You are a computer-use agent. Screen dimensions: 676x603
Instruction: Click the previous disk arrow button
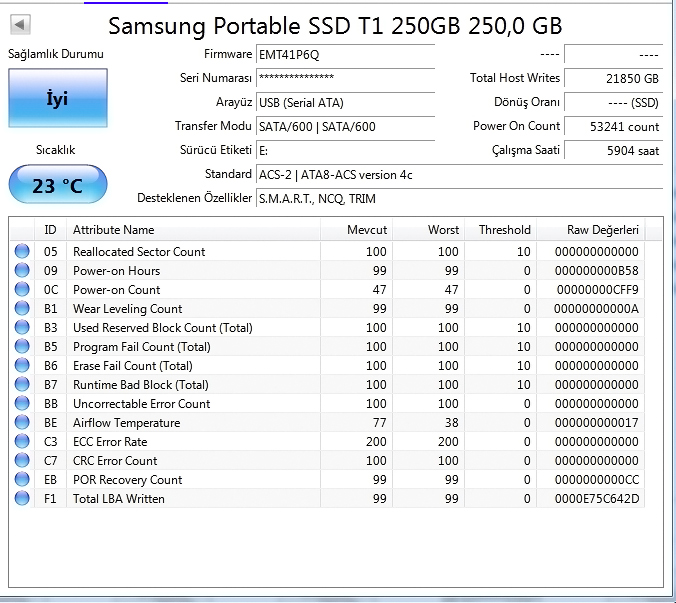20,24
